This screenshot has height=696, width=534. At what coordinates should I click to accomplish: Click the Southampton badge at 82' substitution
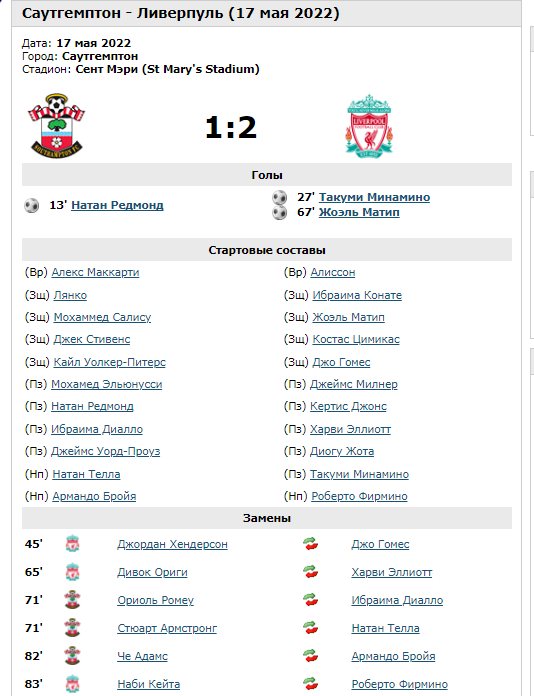72,656
